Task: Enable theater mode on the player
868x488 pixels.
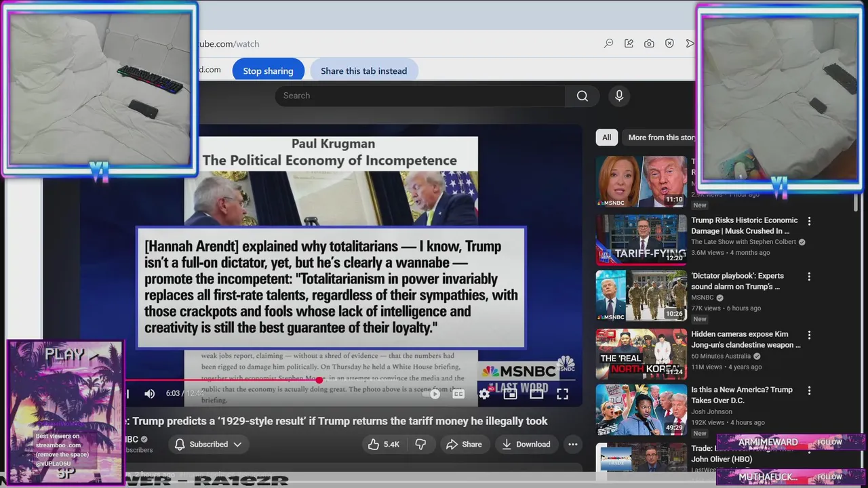Action: pos(536,394)
